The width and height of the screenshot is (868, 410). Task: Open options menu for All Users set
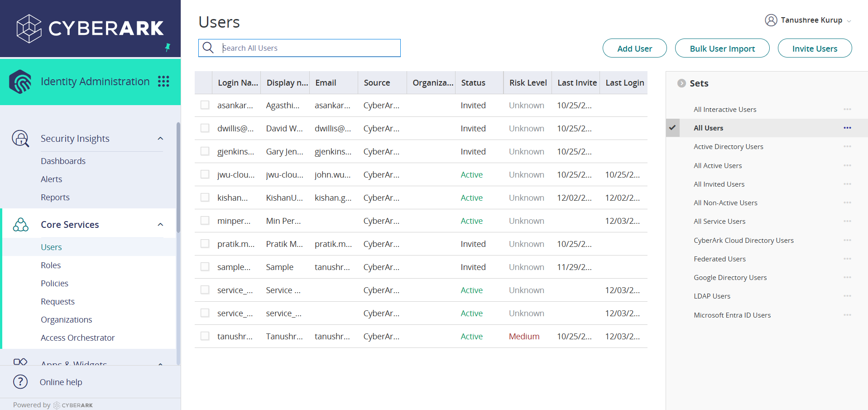pos(847,128)
